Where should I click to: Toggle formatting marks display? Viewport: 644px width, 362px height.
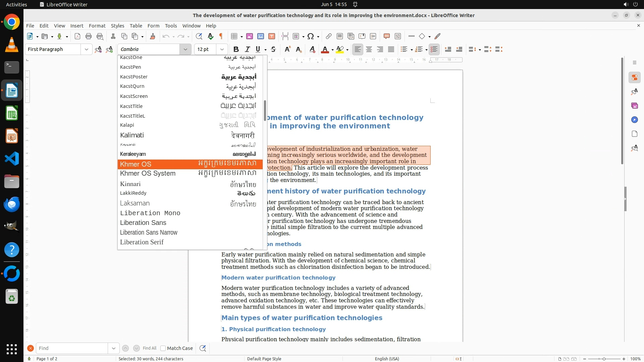(221, 36)
